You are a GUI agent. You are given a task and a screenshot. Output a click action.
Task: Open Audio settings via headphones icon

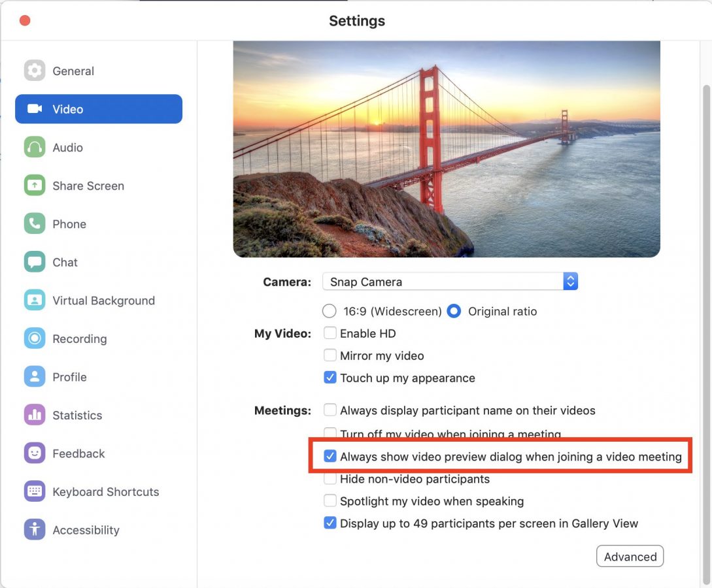point(35,147)
